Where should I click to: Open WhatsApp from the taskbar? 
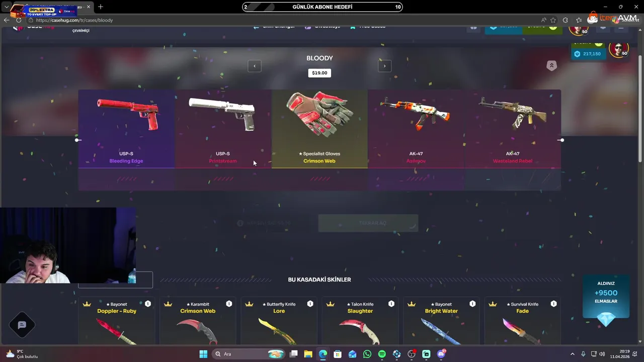[367, 354]
